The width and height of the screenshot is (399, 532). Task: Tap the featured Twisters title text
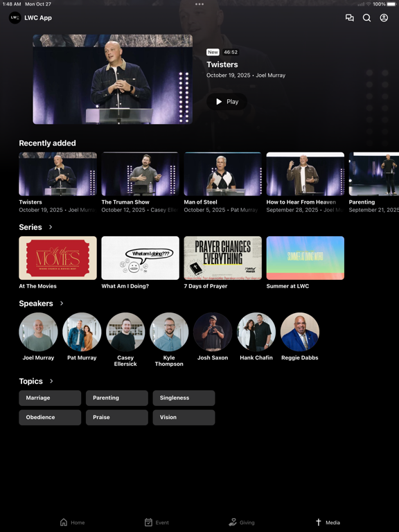point(222,64)
